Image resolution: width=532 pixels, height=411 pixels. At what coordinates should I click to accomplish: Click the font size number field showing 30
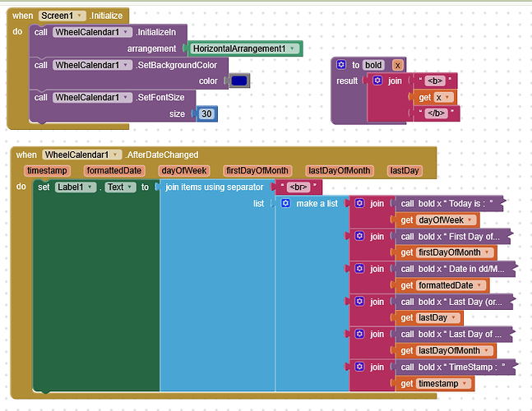206,114
